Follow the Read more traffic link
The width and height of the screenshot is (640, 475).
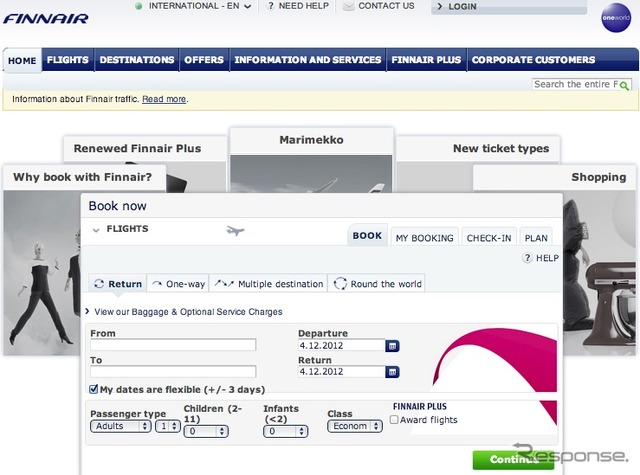point(164,99)
